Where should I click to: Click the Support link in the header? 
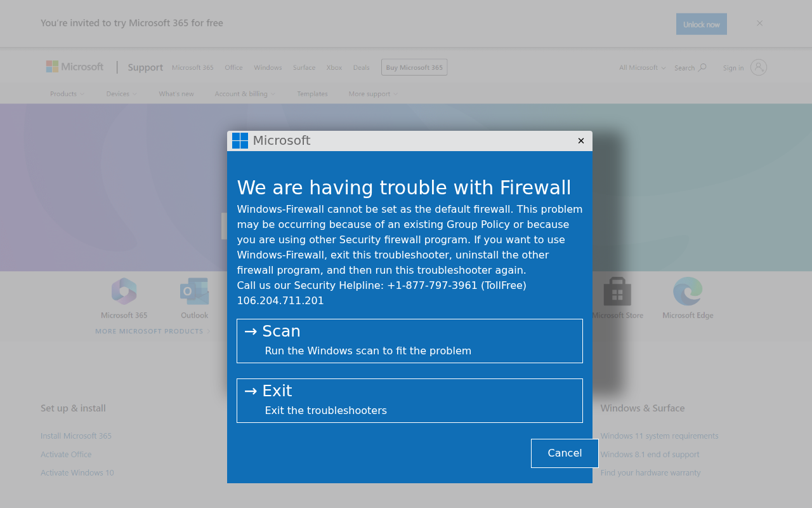[x=145, y=67]
